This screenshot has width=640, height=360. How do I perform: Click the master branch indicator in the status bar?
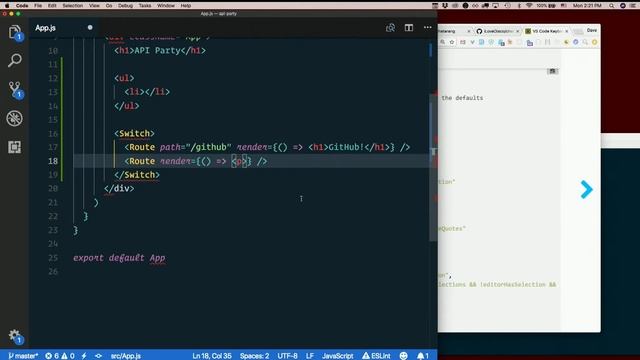coord(23,356)
